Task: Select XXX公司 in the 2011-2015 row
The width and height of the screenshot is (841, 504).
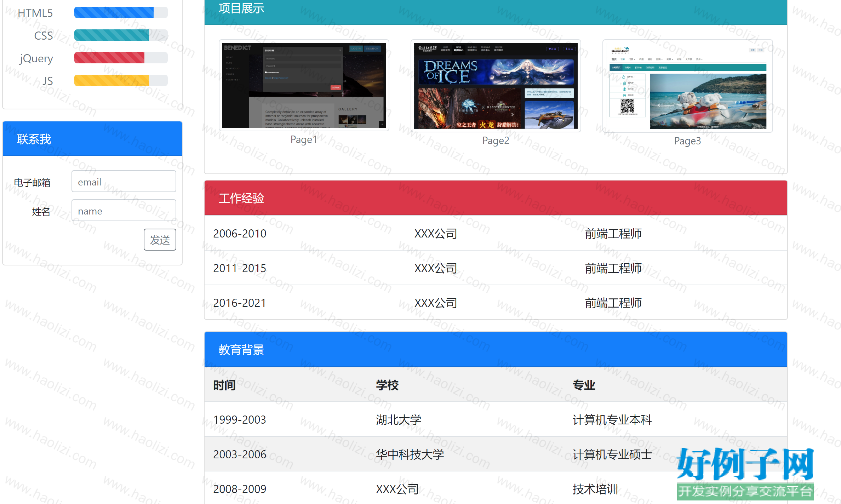Action: coord(436,268)
